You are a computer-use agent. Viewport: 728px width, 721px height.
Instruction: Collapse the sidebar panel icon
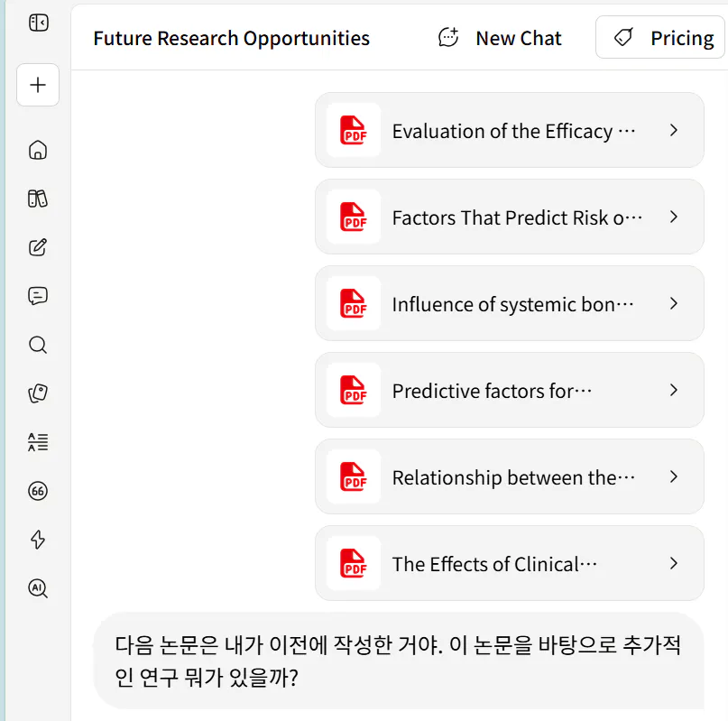point(38,23)
